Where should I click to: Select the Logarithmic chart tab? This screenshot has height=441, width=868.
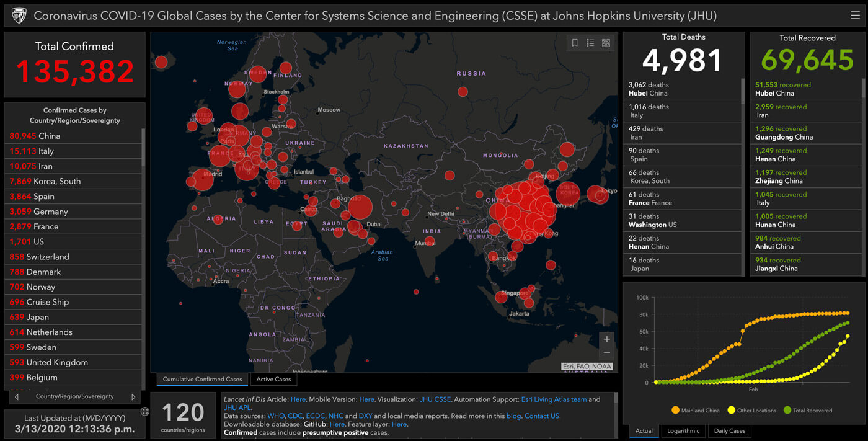click(x=683, y=430)
